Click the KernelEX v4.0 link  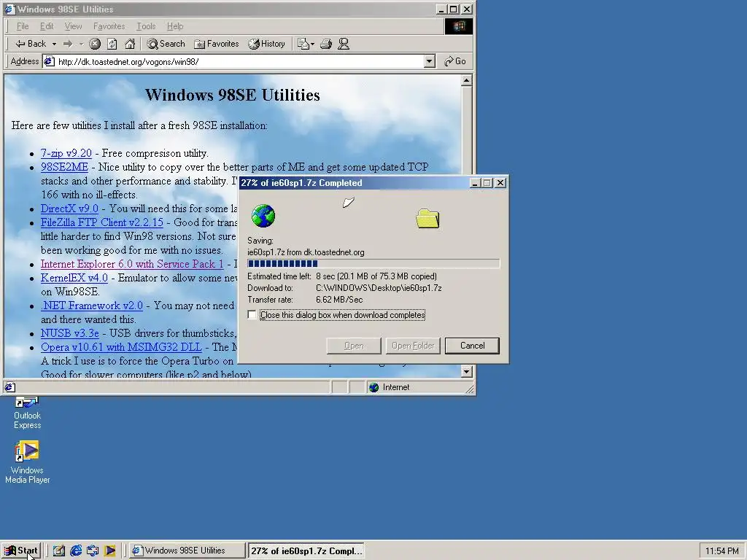74,278
